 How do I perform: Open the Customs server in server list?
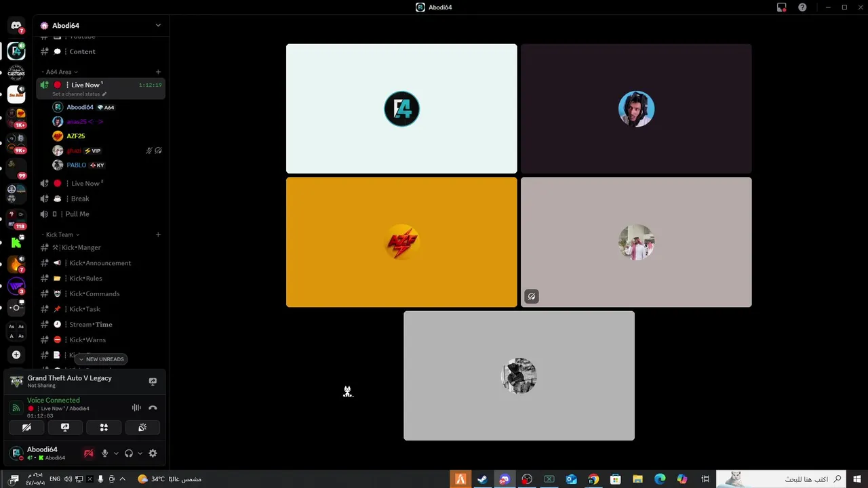[16, 73]
